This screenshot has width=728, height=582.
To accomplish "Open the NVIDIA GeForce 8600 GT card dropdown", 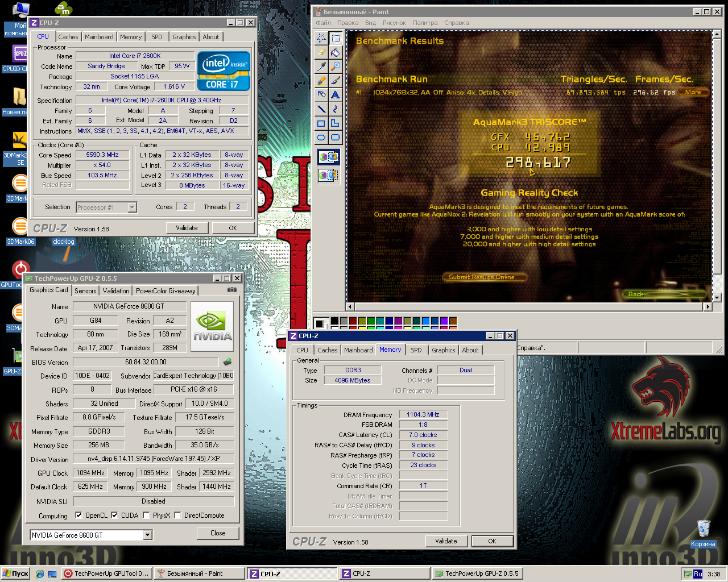I will (147, 535).
